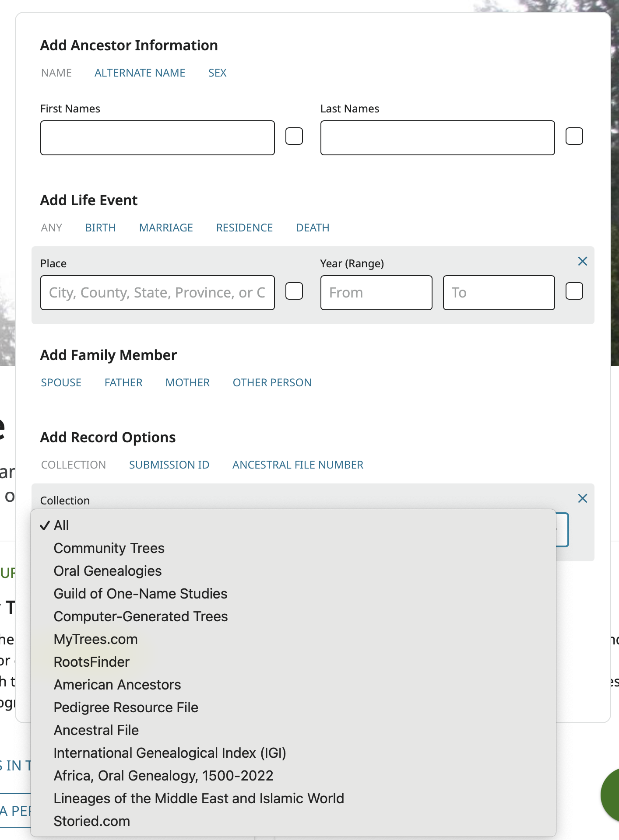The width and height of the screenshot is (619, 840).
Task: Focus the From year input
Action: (x=376, y=293)
